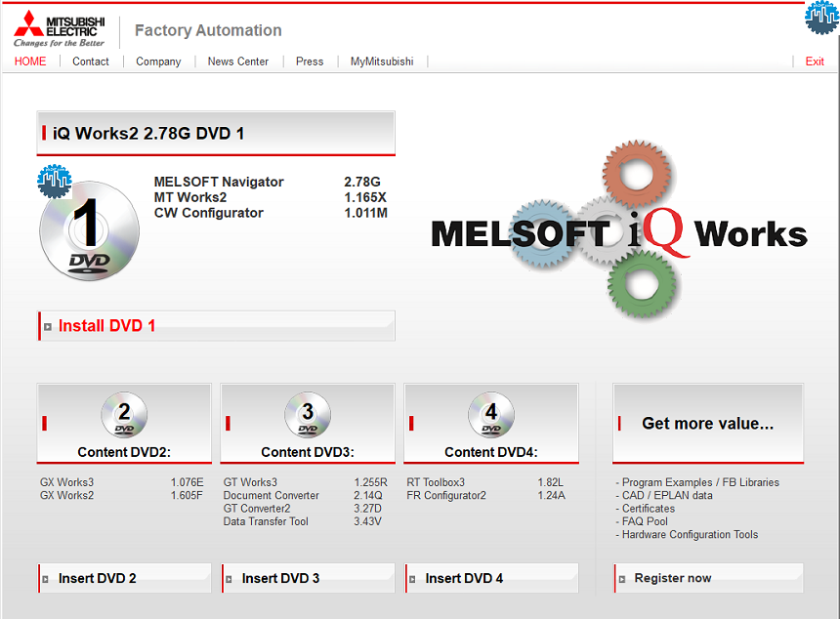The width and height of the screenshot is (840, 619).
Task: Click the DVD 3 disc icon
Action: [x=308, y=415]
